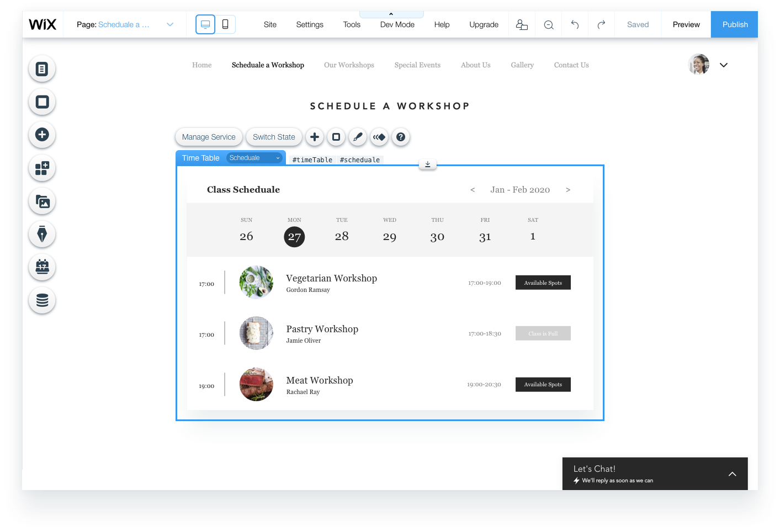Click the plus add icon in widget toolbar

[315, 137]
